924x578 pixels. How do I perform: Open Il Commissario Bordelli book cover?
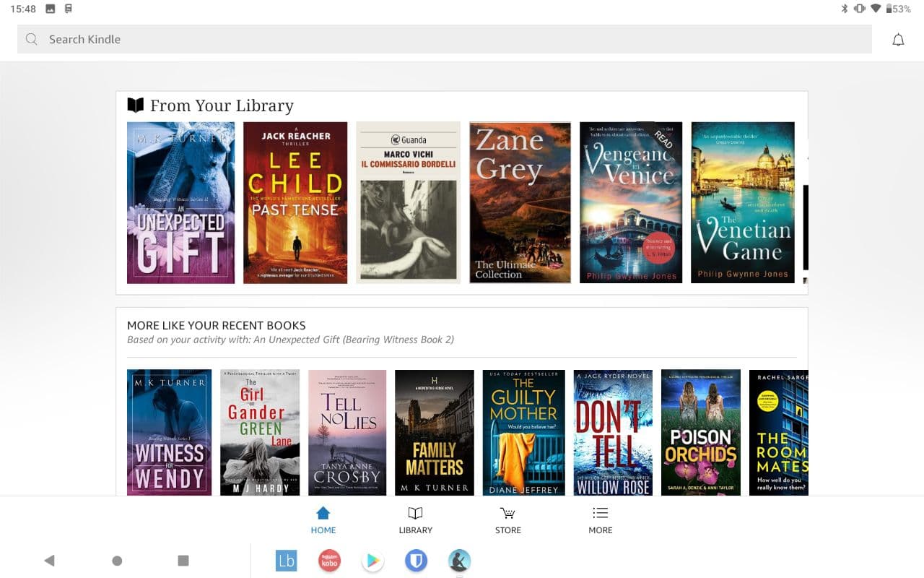click(x=408, y=202)
